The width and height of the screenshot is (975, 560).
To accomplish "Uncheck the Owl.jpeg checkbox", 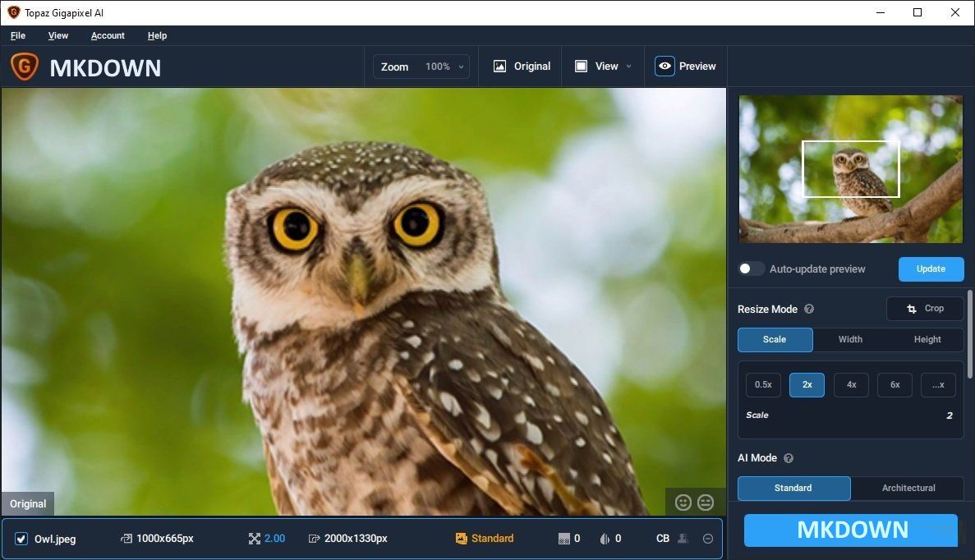I will [21, 539].
